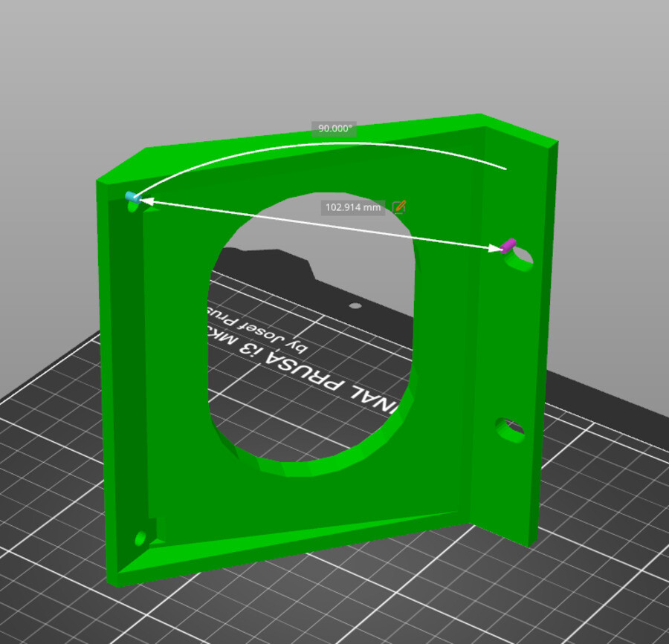Click the 90.000° angle label
Viewport: 669px width, 644px height.
pos(334,129)
